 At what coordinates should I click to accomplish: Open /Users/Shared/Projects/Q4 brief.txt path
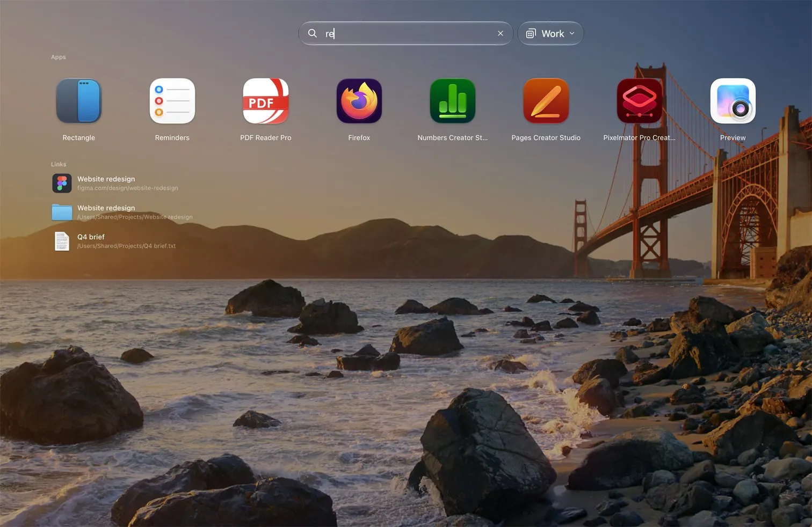point(126,246)
